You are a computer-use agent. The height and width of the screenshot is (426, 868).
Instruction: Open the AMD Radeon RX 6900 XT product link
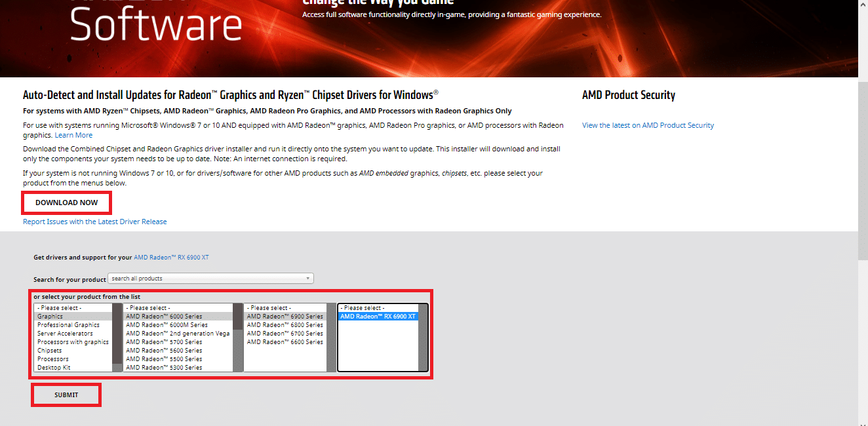click(171, 257)
